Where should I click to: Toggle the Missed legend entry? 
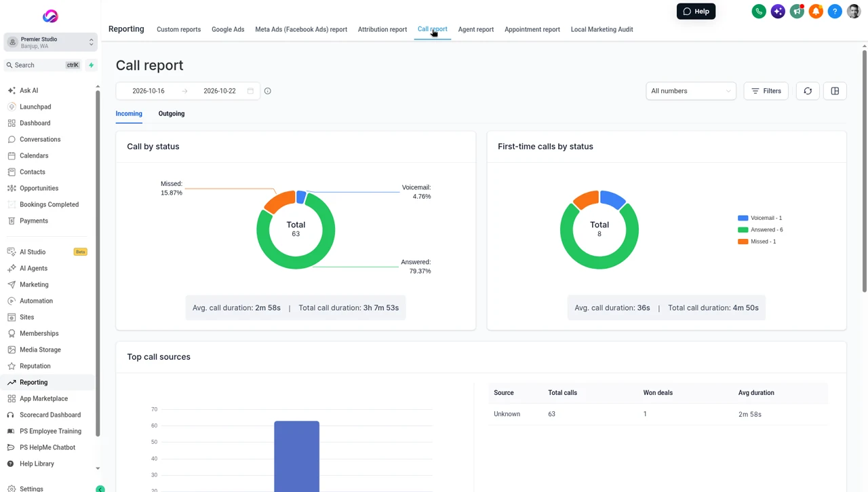pos(757,242)
